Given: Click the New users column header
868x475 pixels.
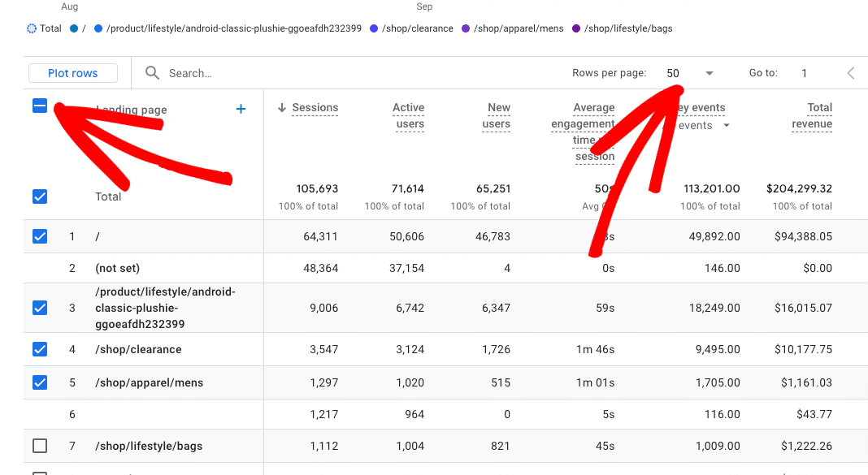Looking at the screenshot, I should (497, 115).
